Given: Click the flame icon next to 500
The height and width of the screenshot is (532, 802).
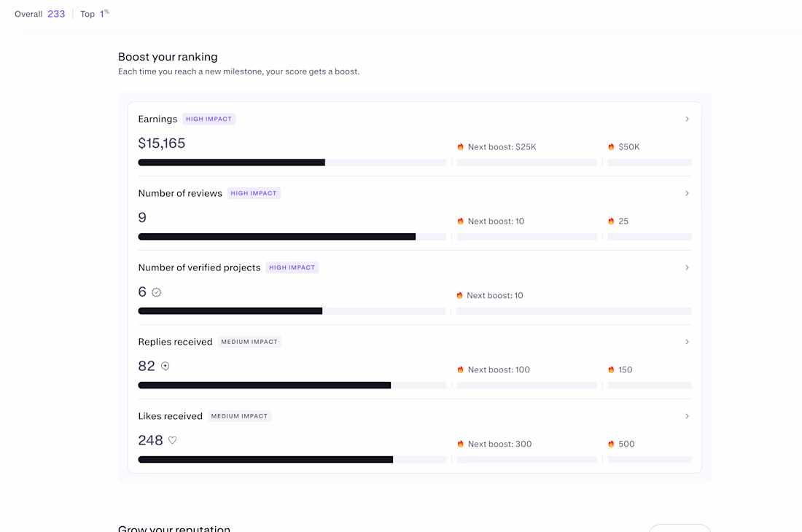Looking at the screenshot, I should 611,445.
